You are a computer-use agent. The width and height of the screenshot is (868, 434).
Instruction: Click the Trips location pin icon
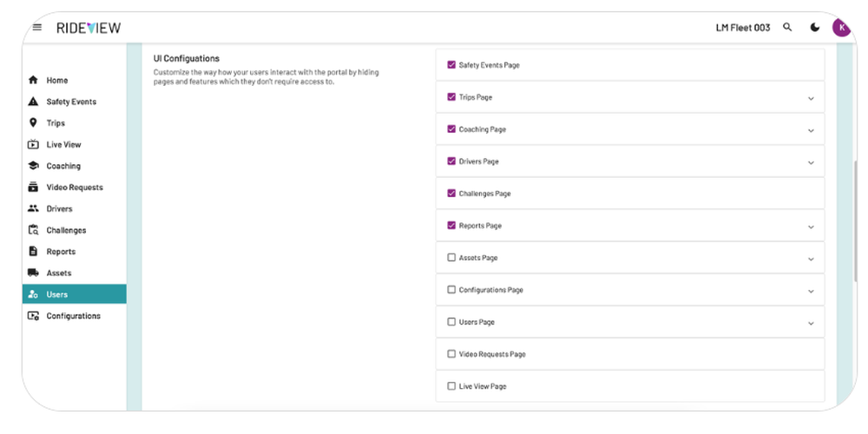(x=33, y=123)
